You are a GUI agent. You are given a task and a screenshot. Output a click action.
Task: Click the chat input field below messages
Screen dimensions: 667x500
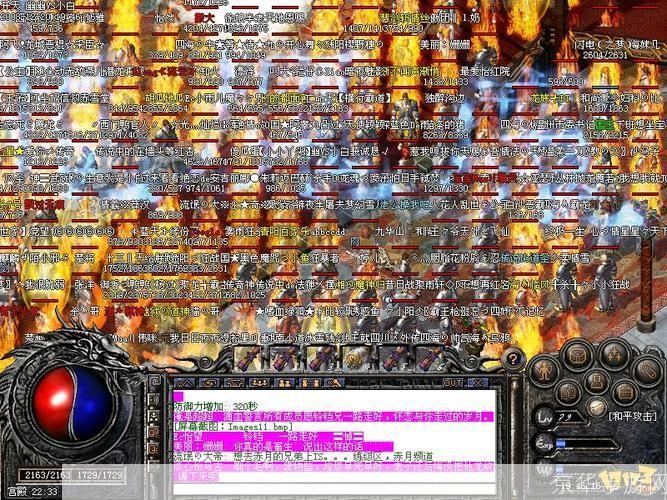point(334,489)
